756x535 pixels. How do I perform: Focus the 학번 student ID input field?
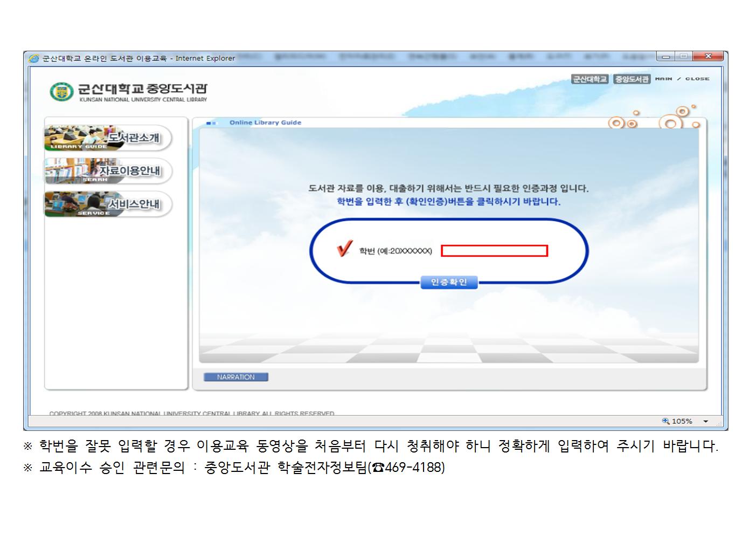pyautogui.click(x=494, y=251)
